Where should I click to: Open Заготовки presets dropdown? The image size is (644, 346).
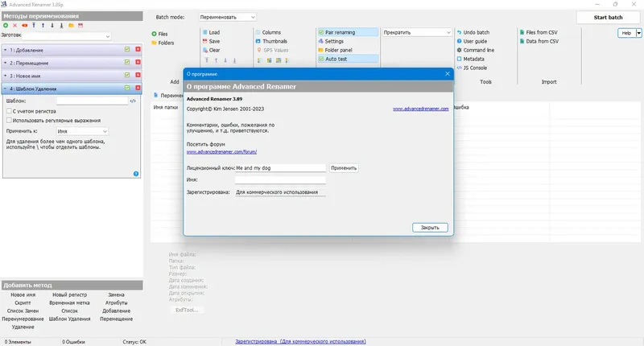coord(66,36)
